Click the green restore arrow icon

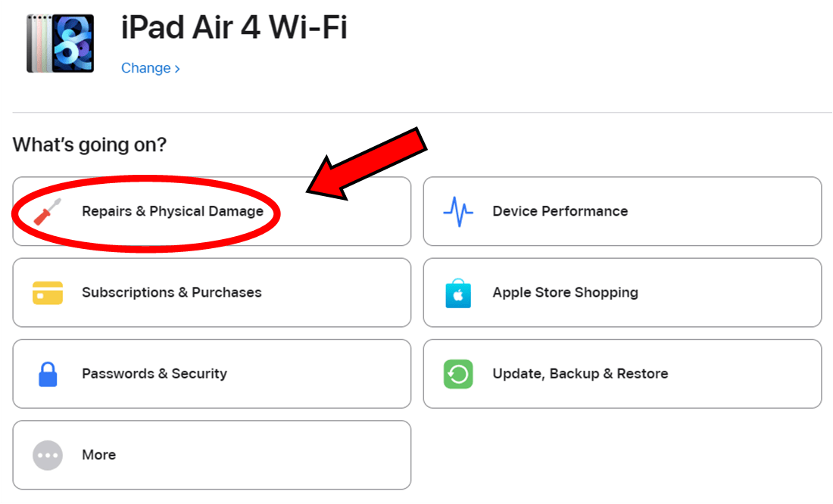(x=457, y=374)
